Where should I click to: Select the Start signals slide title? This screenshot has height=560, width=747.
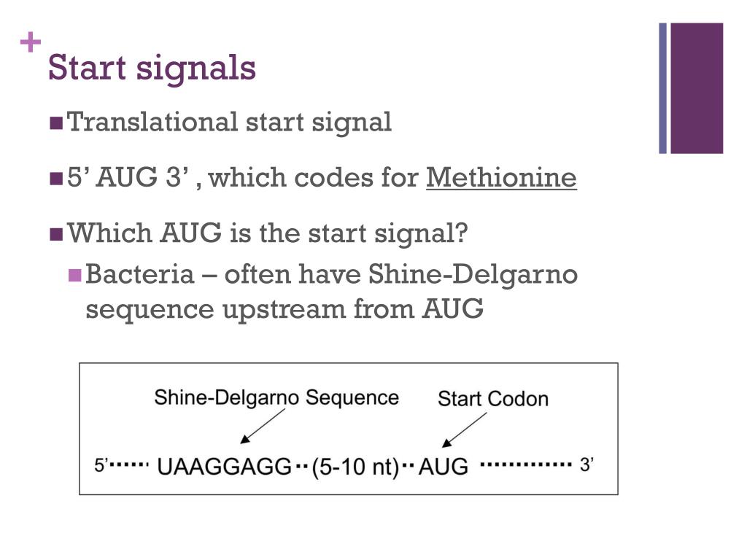(152, 68)
